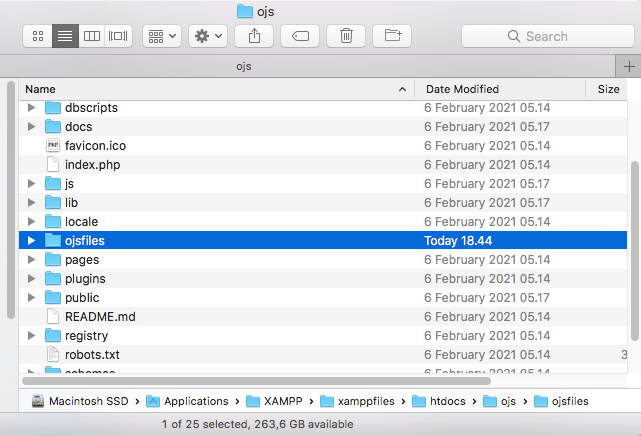Click the right vertical scrollbar thumb
This screenshot has height=436, width=641.
click(x=635, y=251)
